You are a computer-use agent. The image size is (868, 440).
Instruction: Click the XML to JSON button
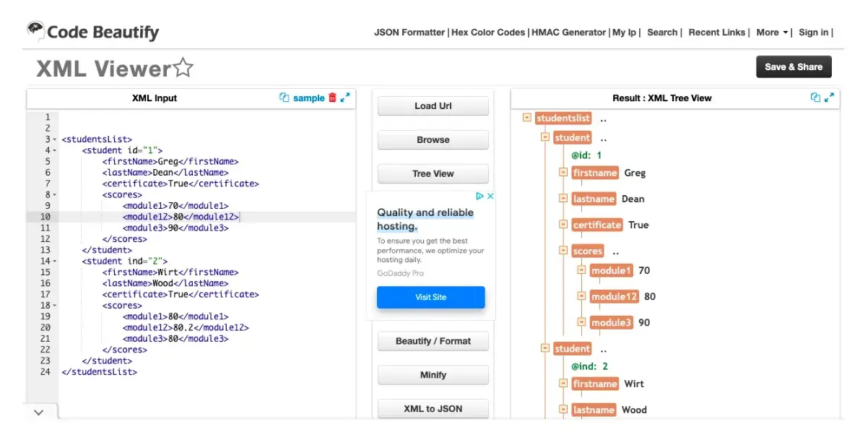[433, 409]
